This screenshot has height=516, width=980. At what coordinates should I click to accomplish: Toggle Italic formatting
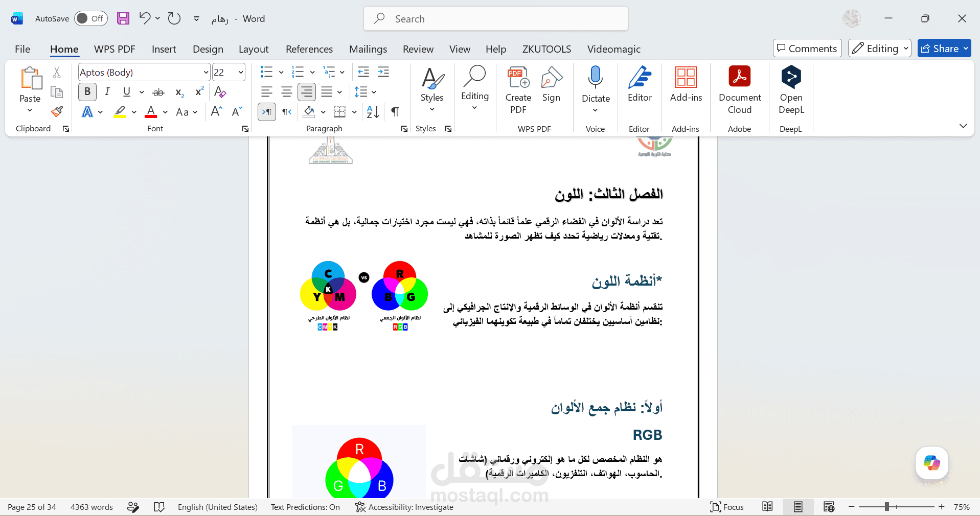click(x=107, y=92)
